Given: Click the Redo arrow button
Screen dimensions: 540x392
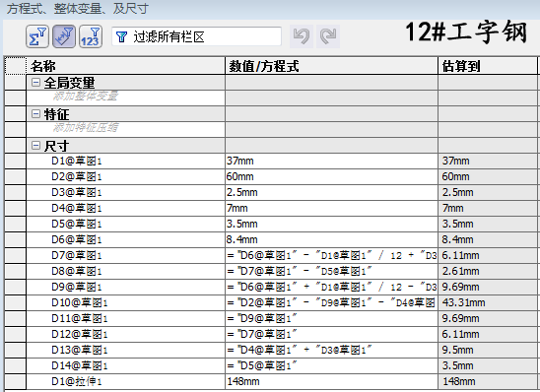Looking at the screenshot, I should tap(328, 36).
